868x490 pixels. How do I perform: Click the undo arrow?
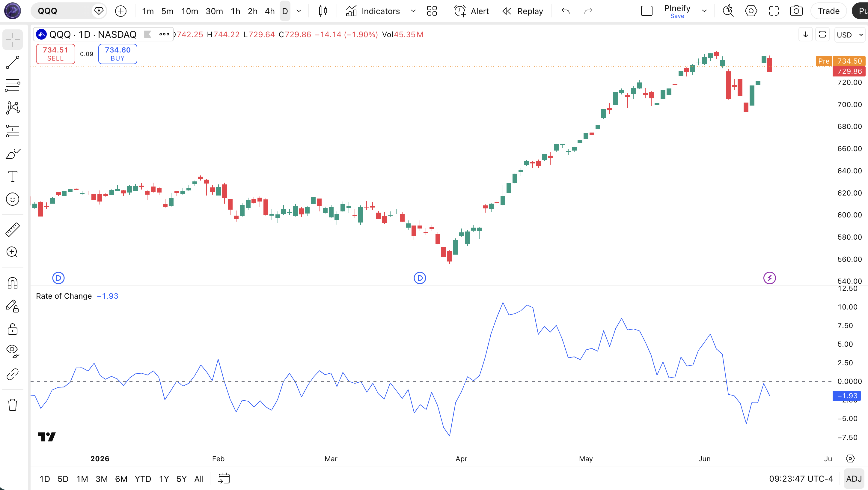(565, 11)
